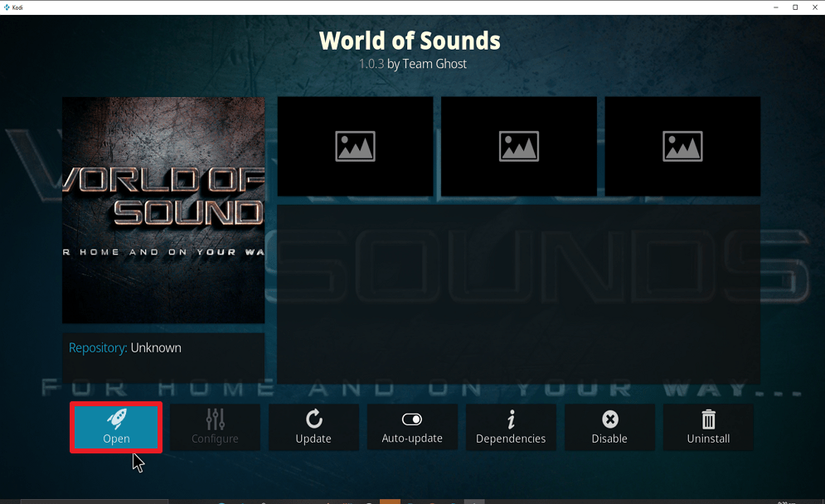
Task: Open the middle screenshot placeholder
Action: pyautogui.click(x=519, y=146)
